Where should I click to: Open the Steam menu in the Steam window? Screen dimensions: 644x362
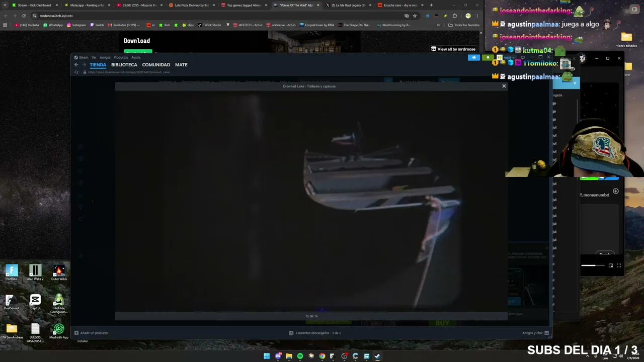[81, 57]
